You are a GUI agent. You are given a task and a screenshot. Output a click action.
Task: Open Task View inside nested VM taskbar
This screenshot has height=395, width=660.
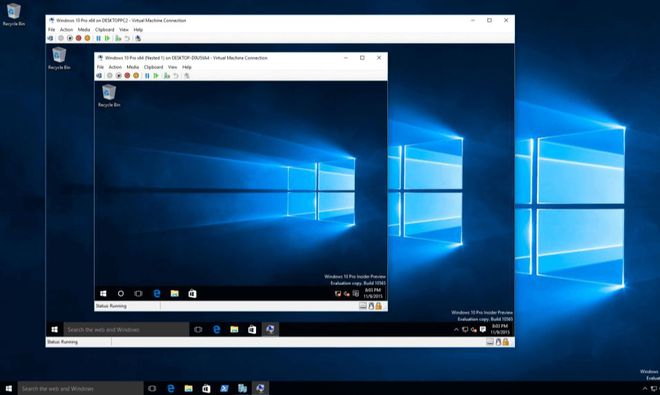click(138, 294)
